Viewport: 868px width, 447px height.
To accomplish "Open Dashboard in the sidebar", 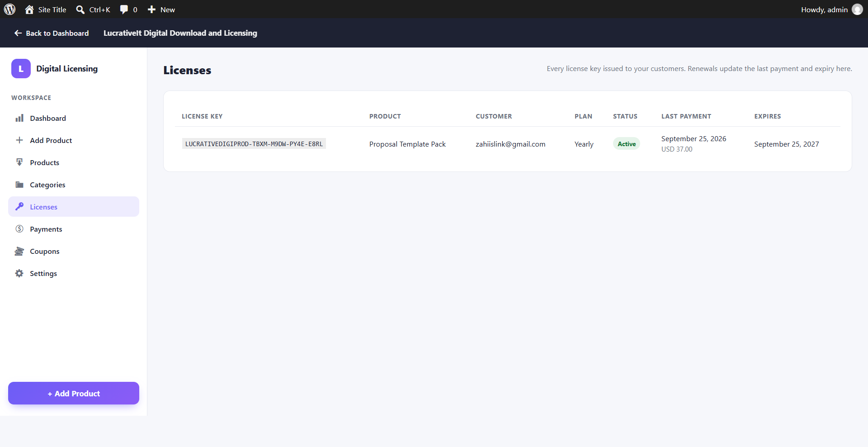I will point(74,118).
